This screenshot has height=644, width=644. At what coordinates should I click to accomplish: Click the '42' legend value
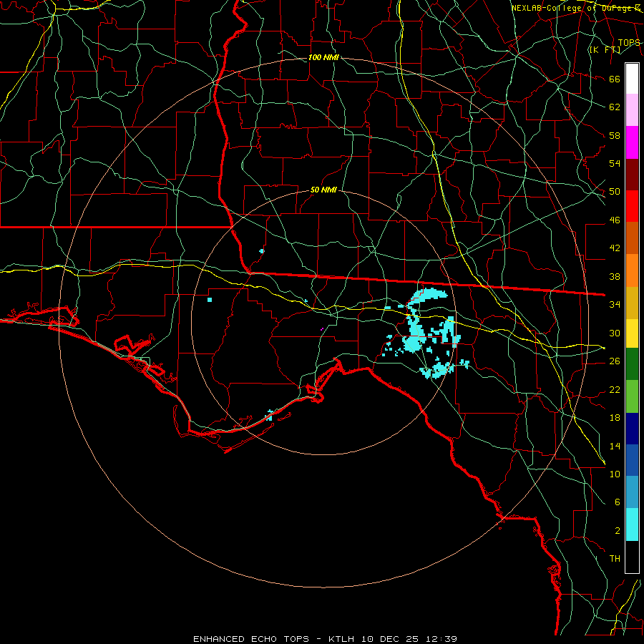615,248
